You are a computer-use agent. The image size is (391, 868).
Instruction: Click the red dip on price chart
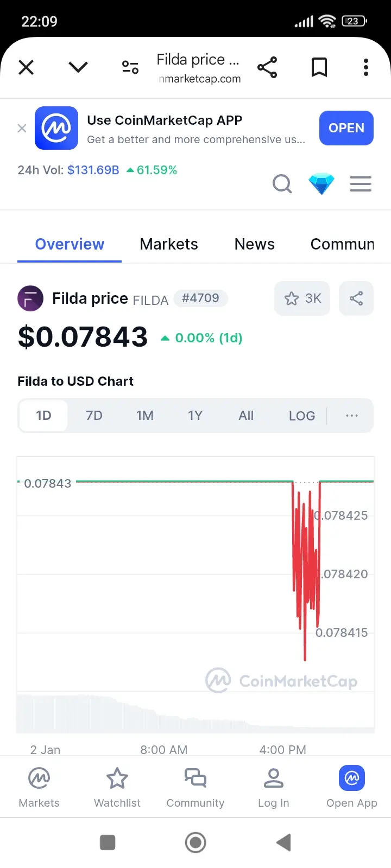306,570
